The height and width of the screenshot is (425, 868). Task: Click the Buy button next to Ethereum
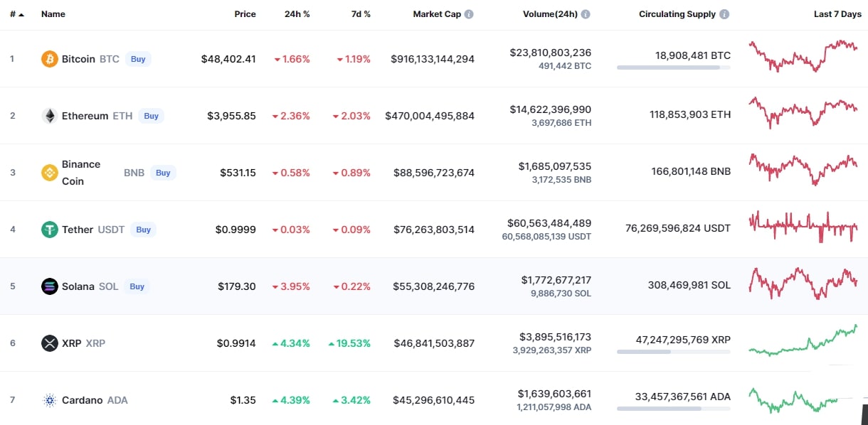tap(151, 116)
